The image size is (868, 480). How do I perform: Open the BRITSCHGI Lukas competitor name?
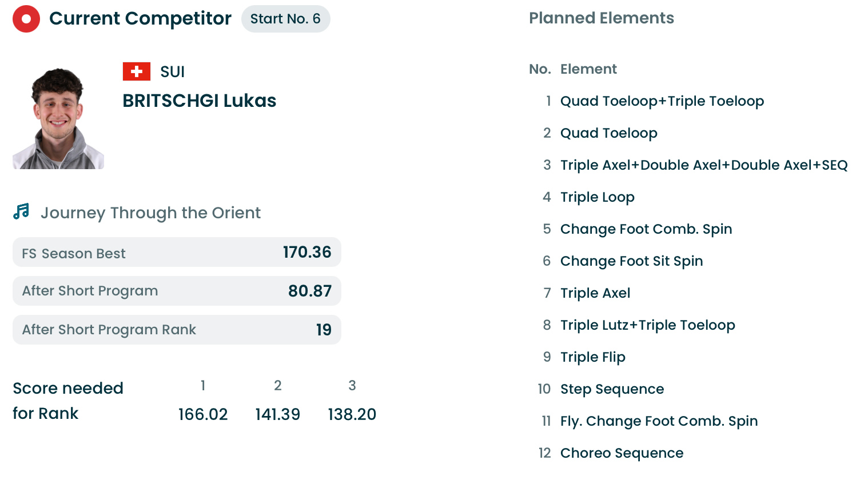[199, 101]
